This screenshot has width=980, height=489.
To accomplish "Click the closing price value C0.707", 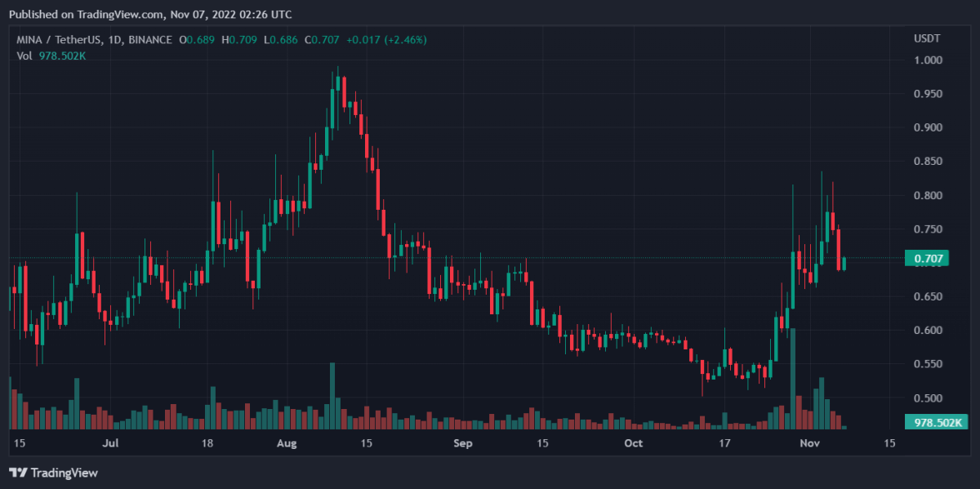I will [322, 40].
